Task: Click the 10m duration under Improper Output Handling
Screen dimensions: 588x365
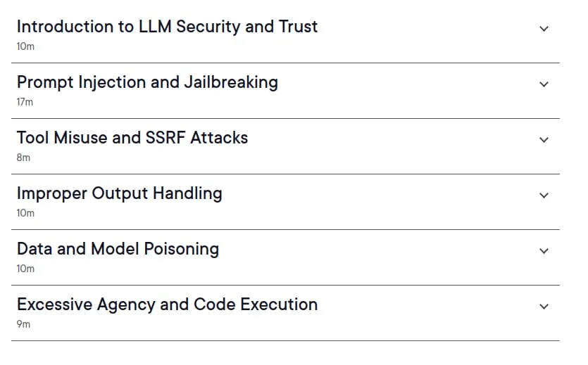Action: click(25, 213)
